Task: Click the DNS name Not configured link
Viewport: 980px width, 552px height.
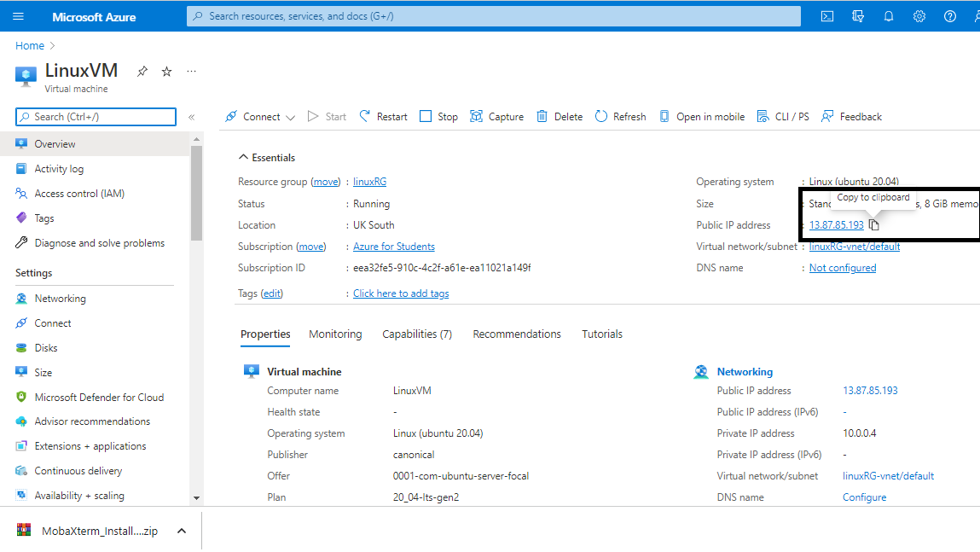Action: point(843,268)
